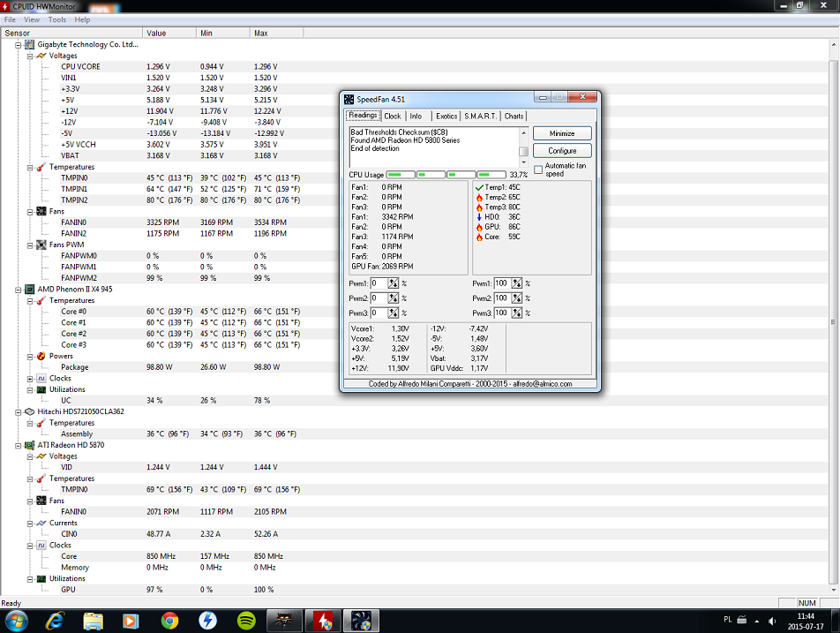Enable the Automatic fan speed checkbox
Screen dimensions: 840x633
pyautogui.click(x=538, y=170)
